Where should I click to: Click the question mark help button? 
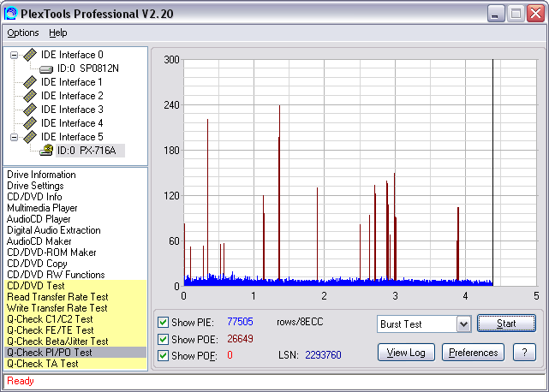tap(524, 353)
